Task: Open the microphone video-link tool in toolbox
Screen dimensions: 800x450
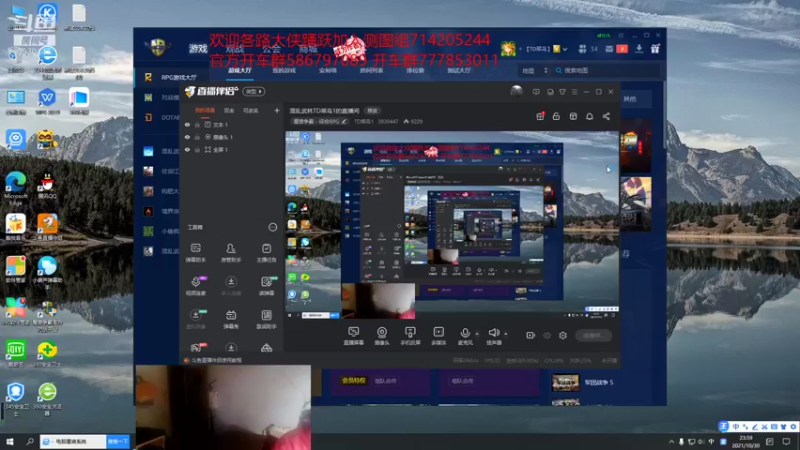Action: (x=196, y=286)
